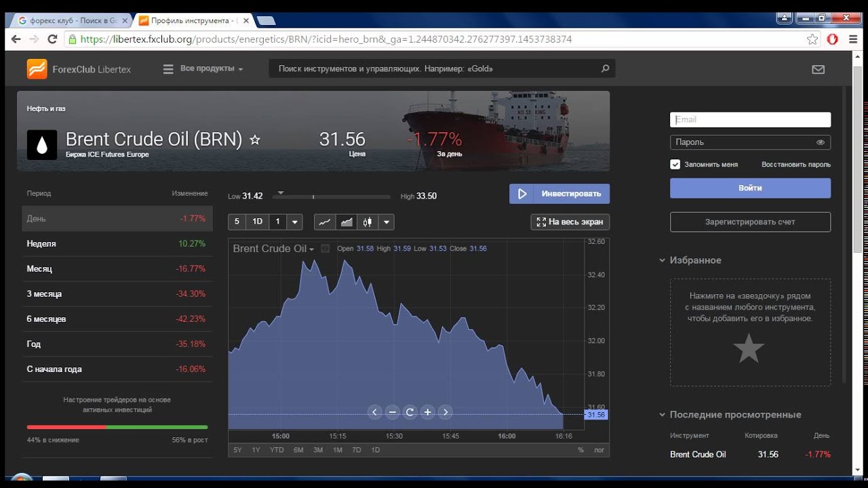Image resolution: width=868 pixels, height=488 pixels.
Task: Select the area chart type icon
Action: point(347,222)
